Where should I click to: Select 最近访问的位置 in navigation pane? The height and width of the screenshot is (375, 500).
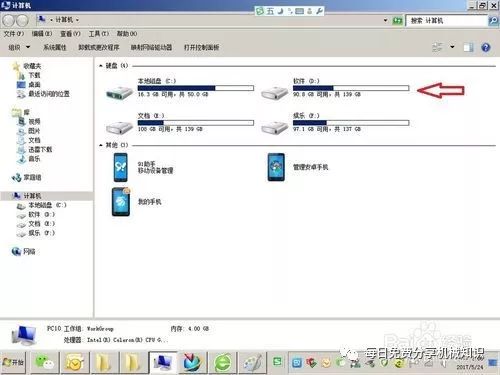(x=43, y=94)
